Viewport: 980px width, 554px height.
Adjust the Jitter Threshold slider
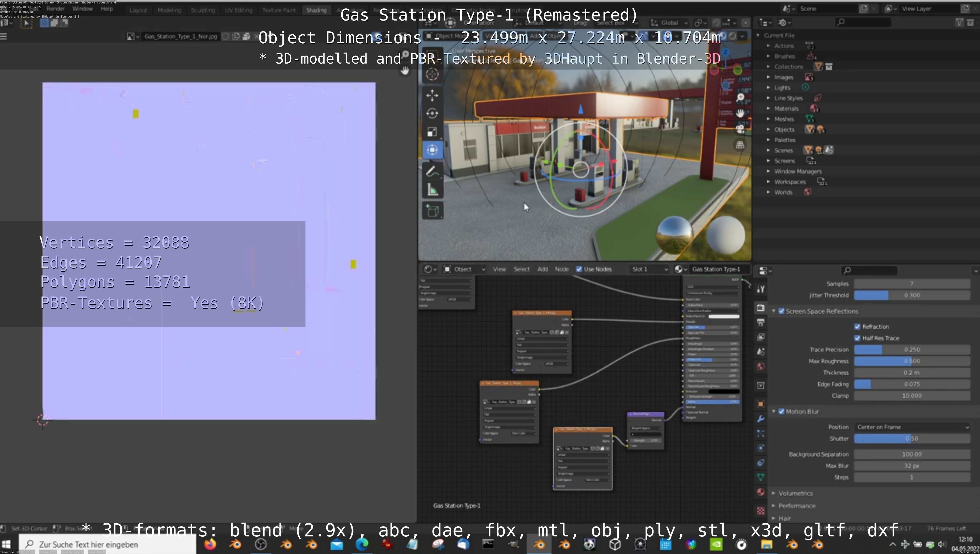point(912,295)
